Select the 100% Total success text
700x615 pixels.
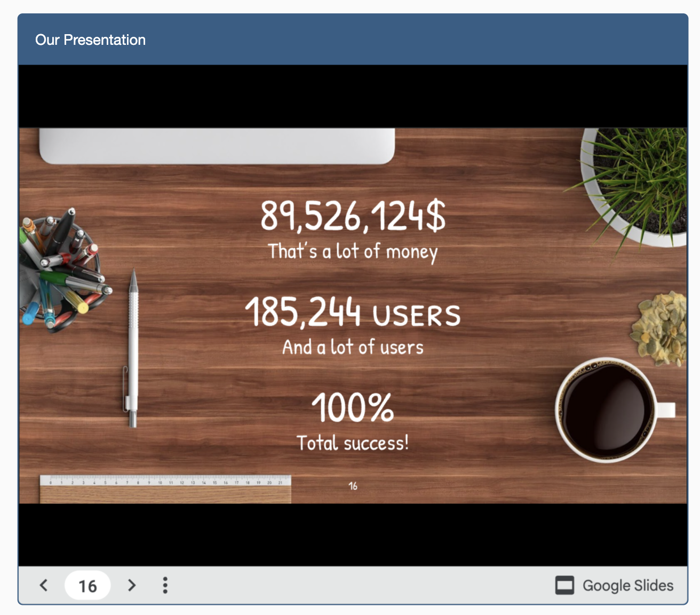[353, 408]
